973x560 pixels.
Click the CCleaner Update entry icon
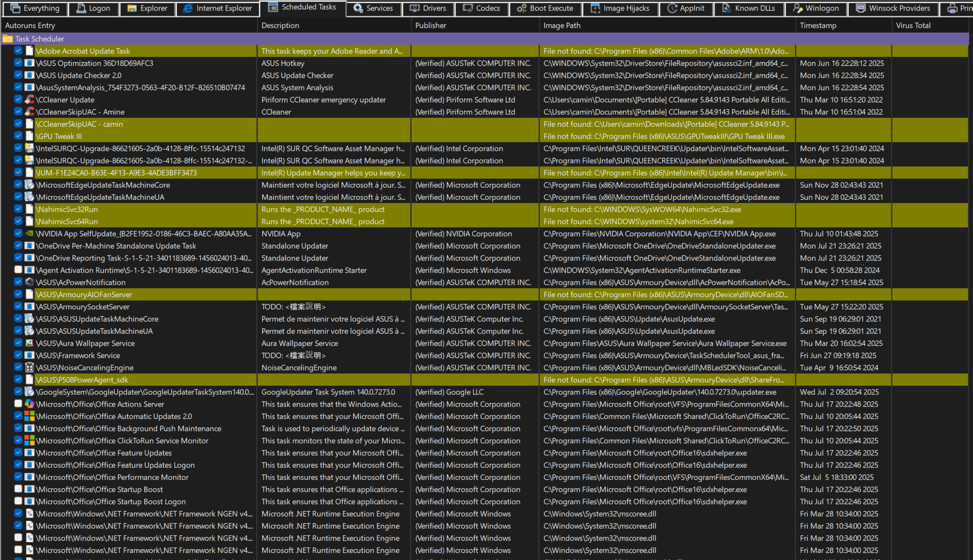pos(29,99)
